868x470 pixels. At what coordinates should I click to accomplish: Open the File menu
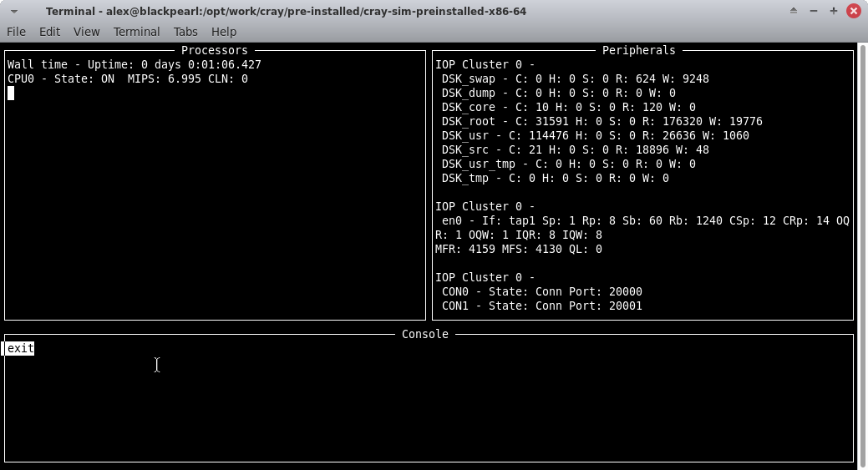click(x=16, y=32)
